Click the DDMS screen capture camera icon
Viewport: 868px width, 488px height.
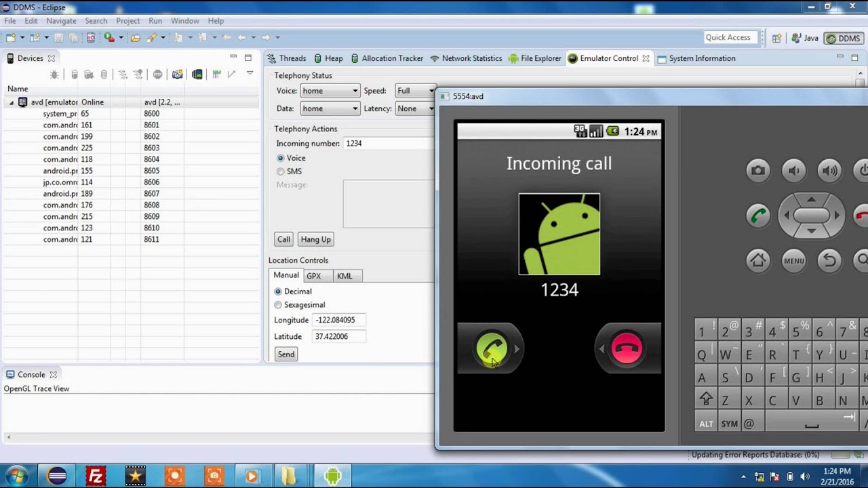click(x=177, y=75)
